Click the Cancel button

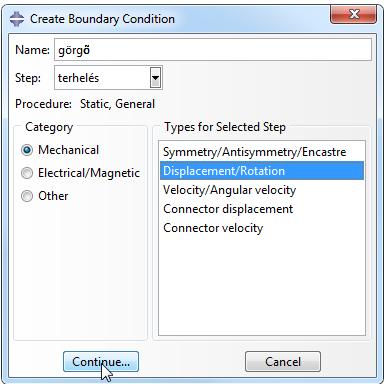(x=283, y=362)
